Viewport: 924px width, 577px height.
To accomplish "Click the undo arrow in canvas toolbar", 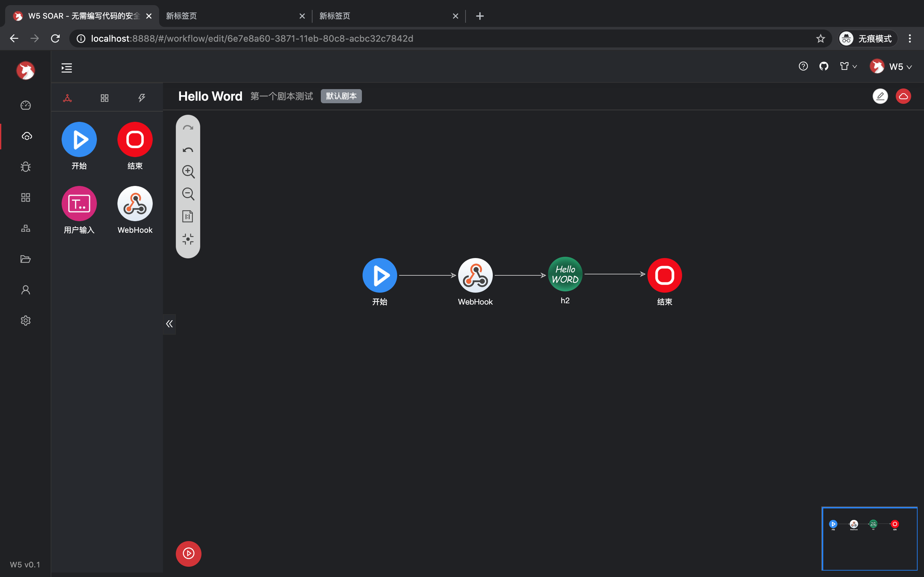I will click(188, 150).
